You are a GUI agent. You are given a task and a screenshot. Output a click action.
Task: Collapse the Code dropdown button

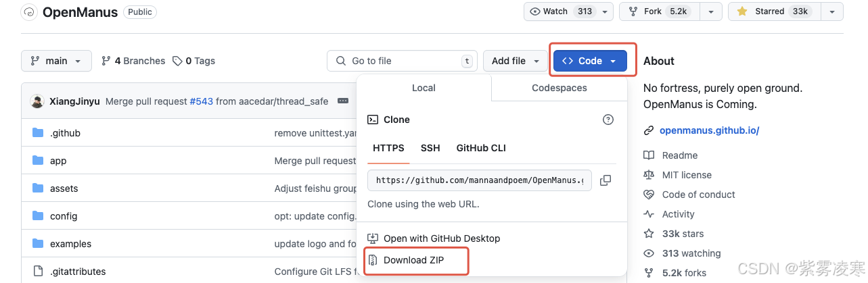pos(591,61)
